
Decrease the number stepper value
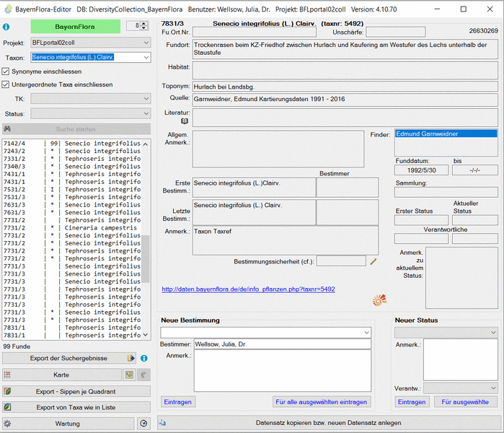tap(144, 28)
